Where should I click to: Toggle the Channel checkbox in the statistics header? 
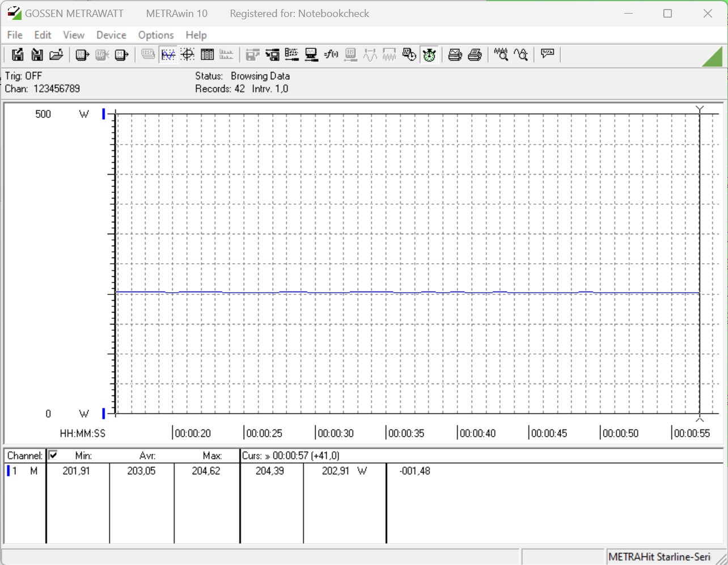point(53,455)
